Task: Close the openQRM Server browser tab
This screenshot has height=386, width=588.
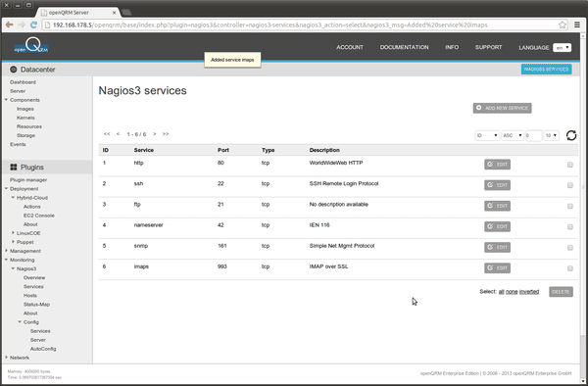Action: (x=114, y=13)
